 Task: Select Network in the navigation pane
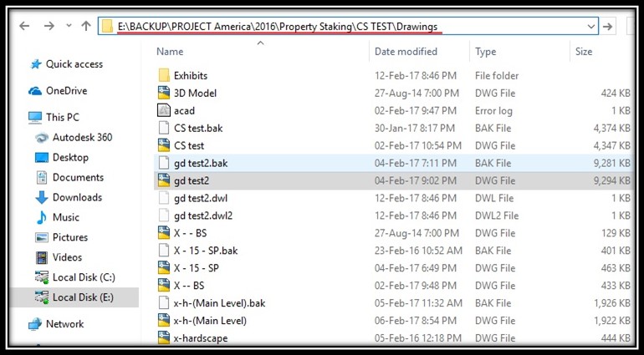pos(64,324)
